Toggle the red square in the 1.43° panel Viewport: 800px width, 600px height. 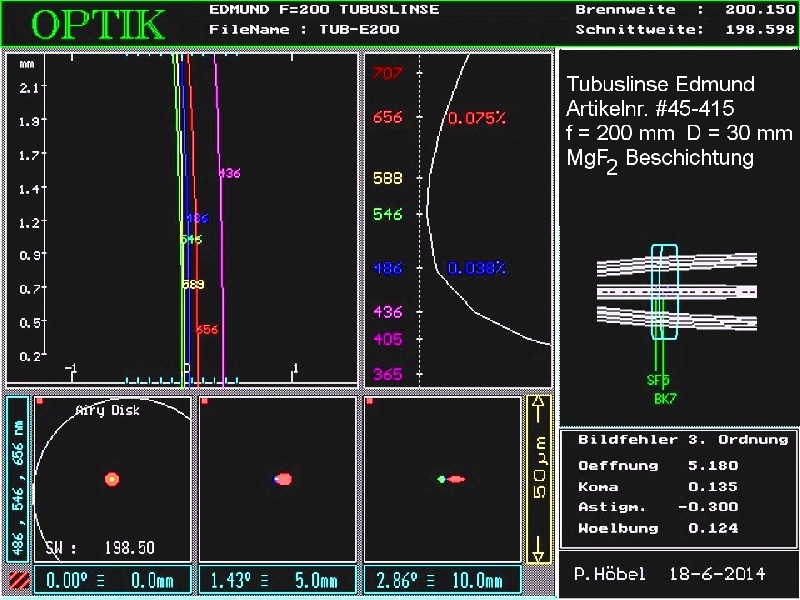[204, 402]
